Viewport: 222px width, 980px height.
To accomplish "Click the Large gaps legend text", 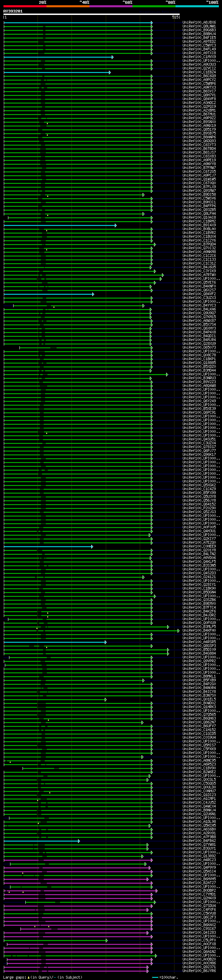I will (x=43, y=977).
